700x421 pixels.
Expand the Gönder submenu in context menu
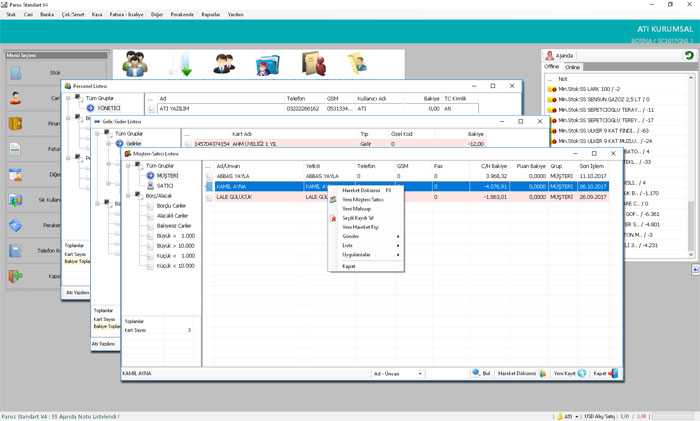click(365, 236)
